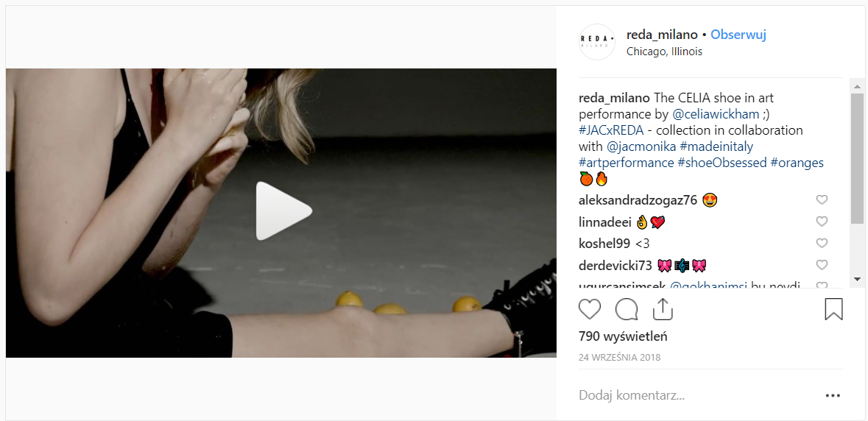Open the #JACxREDA hashtag
868x421 pixels.
tap(610, 130)
